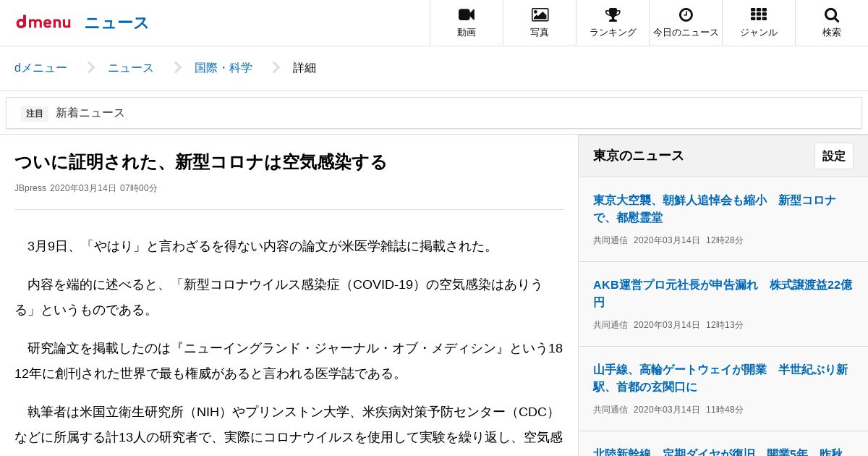Click 詳細 breadcrumb text
868x456 pixels.
(x=305, y=68)
